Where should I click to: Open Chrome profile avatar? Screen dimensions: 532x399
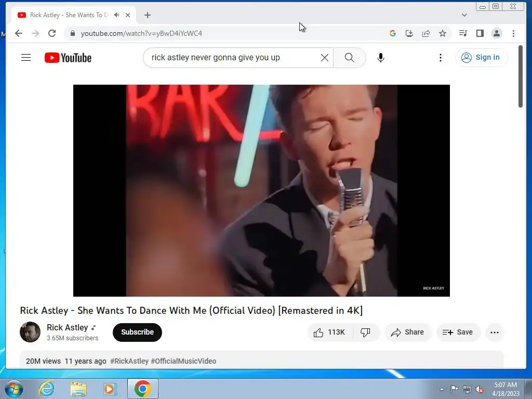coord(497,33)
